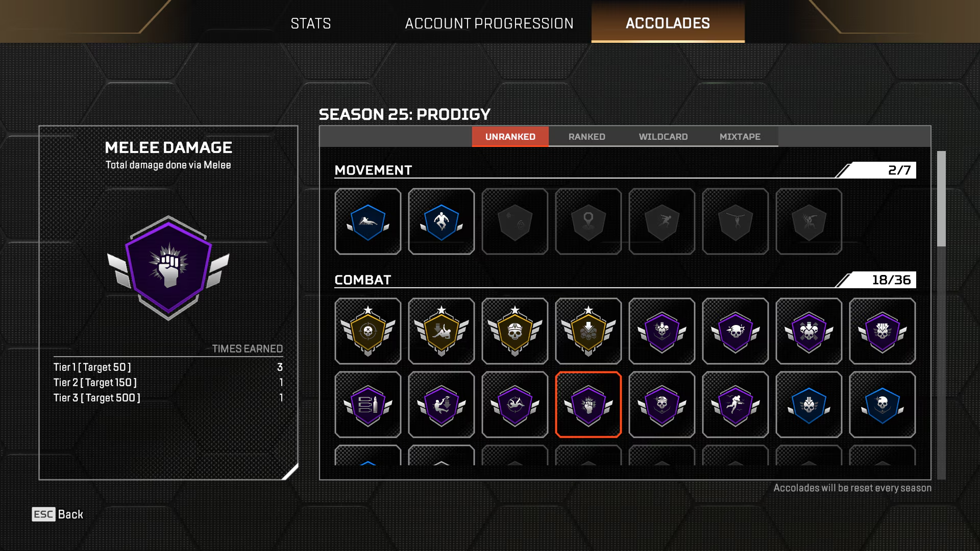Select the sliding movement badge
The image size is (980, 551).
point(368,221)
